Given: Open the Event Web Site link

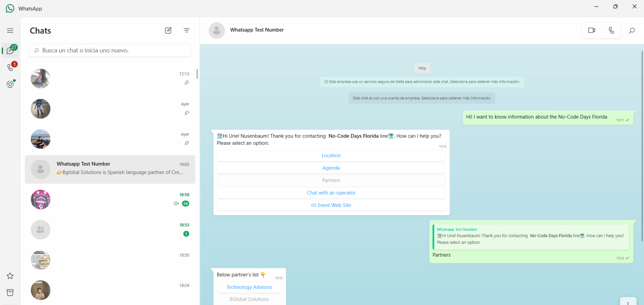Looking at the screenshot, I should pyautogui.click(x=331, y=205).
